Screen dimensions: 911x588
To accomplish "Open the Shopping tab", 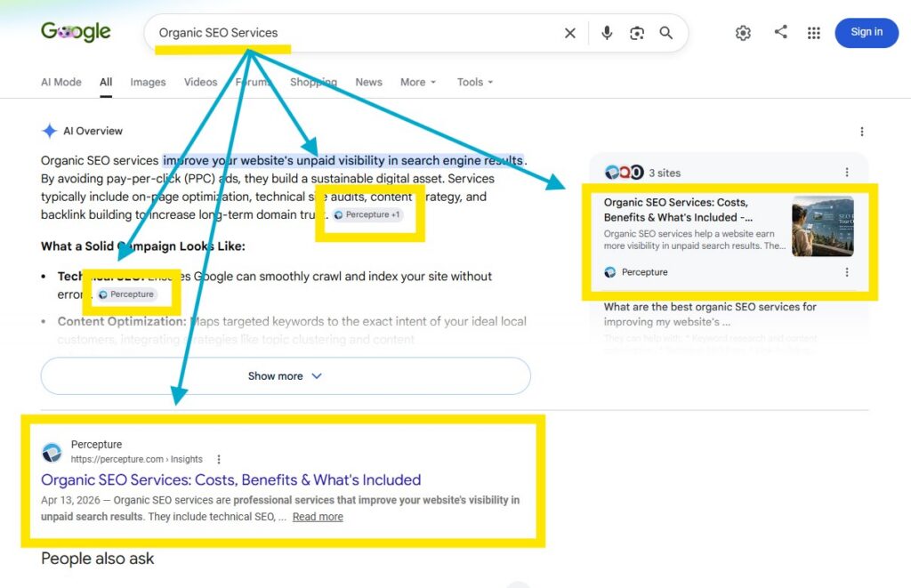I will pyautogui.click(x=313, y=83).
